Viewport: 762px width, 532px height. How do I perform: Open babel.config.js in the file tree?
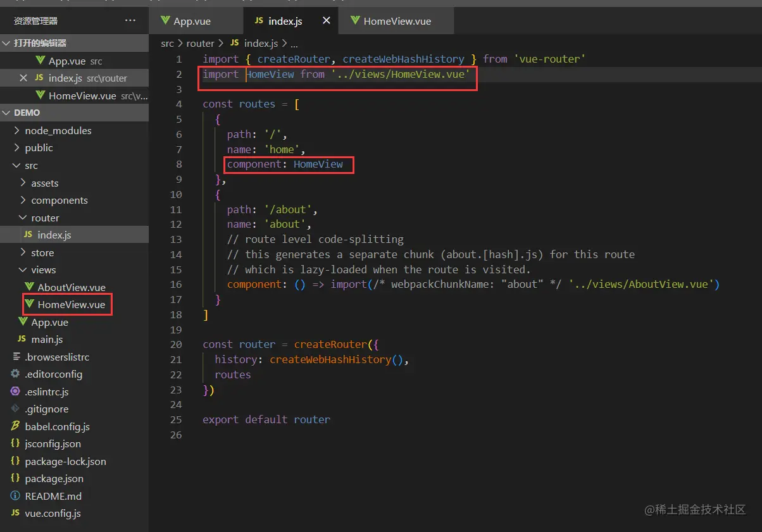74,426
